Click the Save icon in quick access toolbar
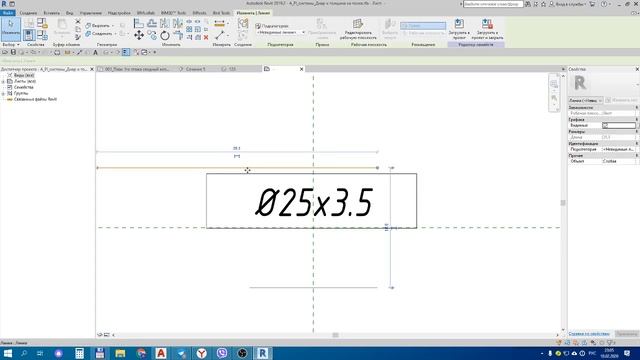The image size is (640, 360). point(13,52)
